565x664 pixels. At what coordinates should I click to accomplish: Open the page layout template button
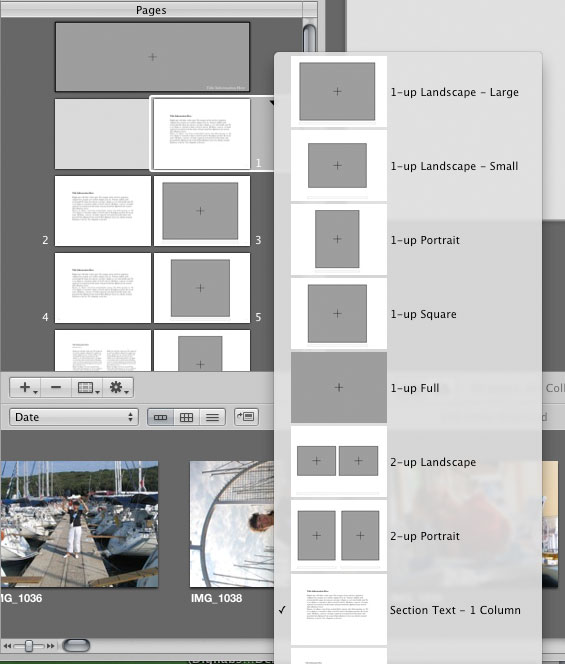(x=87, y=387)
